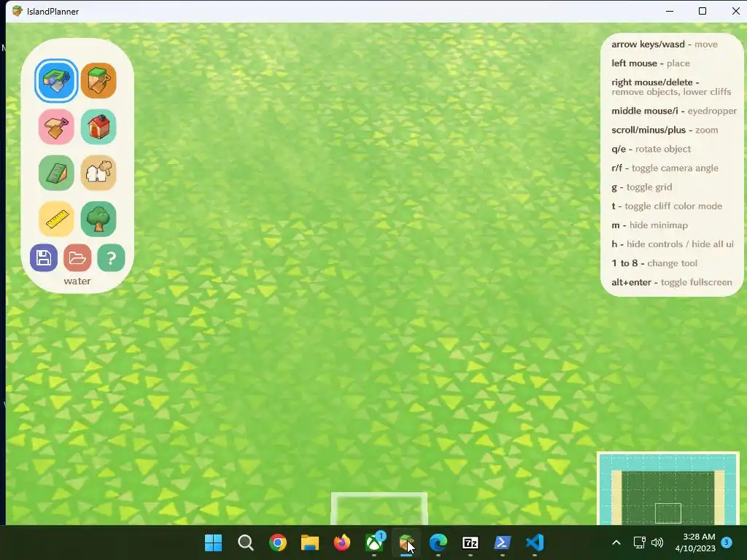Click the save floppy disk button
The width and height of the screenshot is (747, 560).
[44, 258]
